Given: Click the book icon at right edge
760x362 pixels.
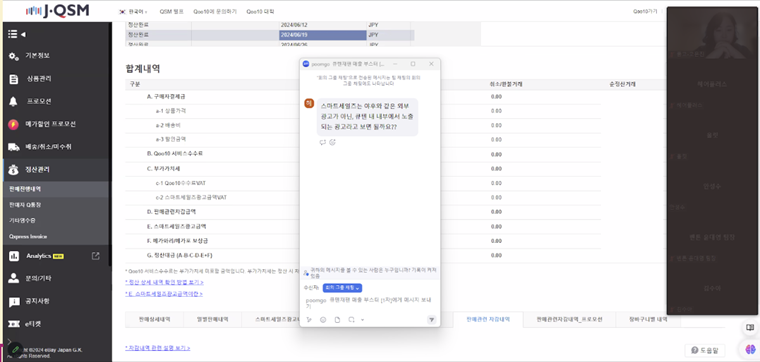Looking at the screenshot, I should [750, 328].
